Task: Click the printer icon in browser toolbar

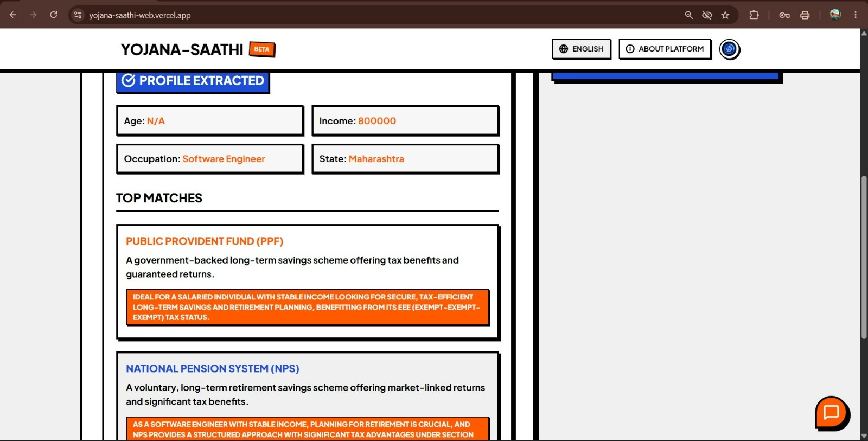Action: click(x=805, y=15)
